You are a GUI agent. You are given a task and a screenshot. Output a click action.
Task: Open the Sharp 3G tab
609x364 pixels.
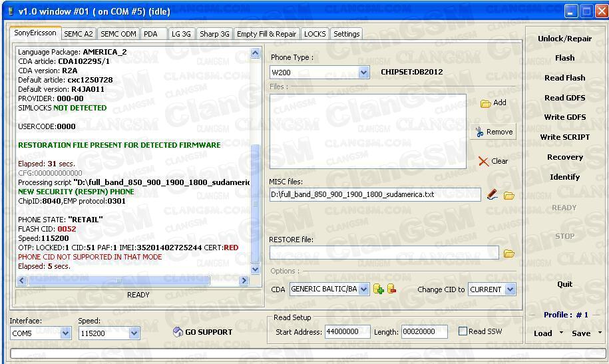click(214, 34)
